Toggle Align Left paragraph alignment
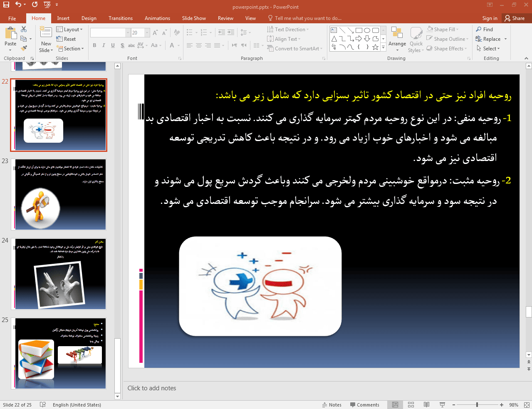Image resolution: width=532 pixels, height=409 pixels. click(190, 45)
